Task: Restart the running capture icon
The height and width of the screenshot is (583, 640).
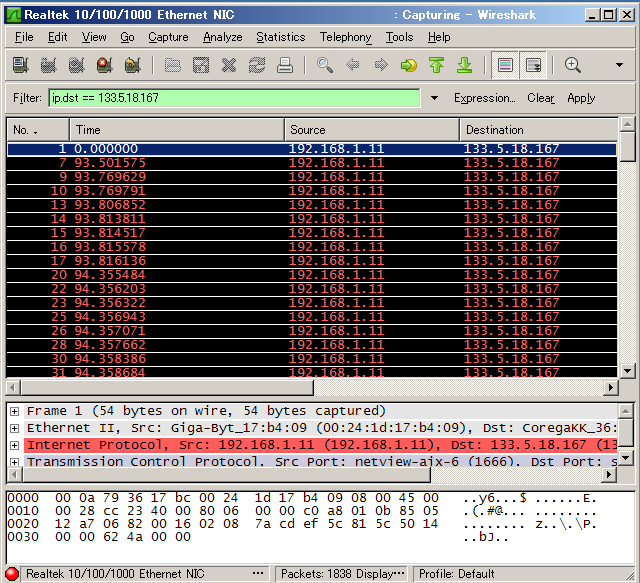Action: (133, 65)
